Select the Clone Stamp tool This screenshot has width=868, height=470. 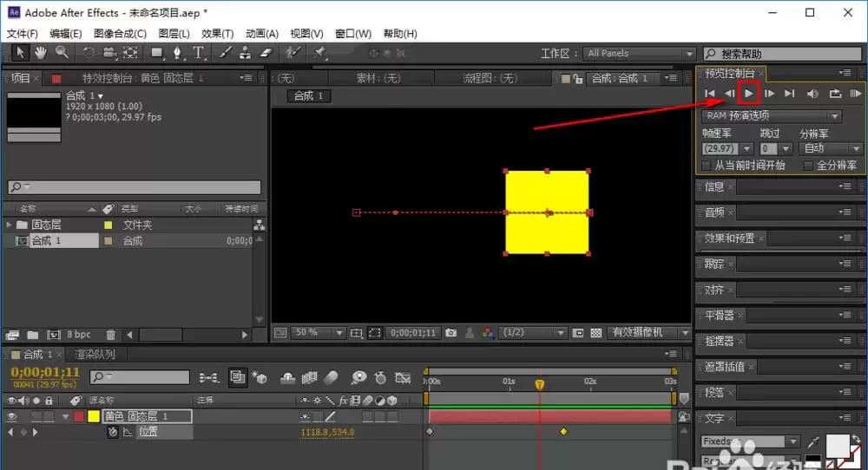coord(245,53)
